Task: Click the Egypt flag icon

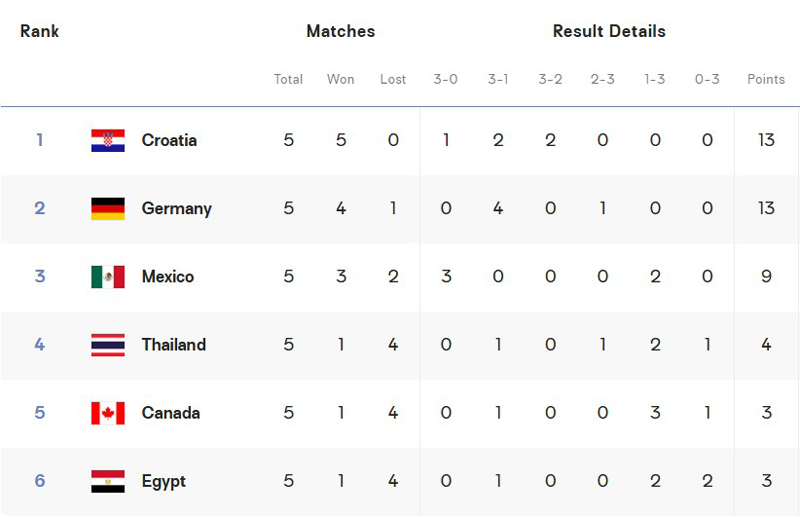Action: click(108, 481)
